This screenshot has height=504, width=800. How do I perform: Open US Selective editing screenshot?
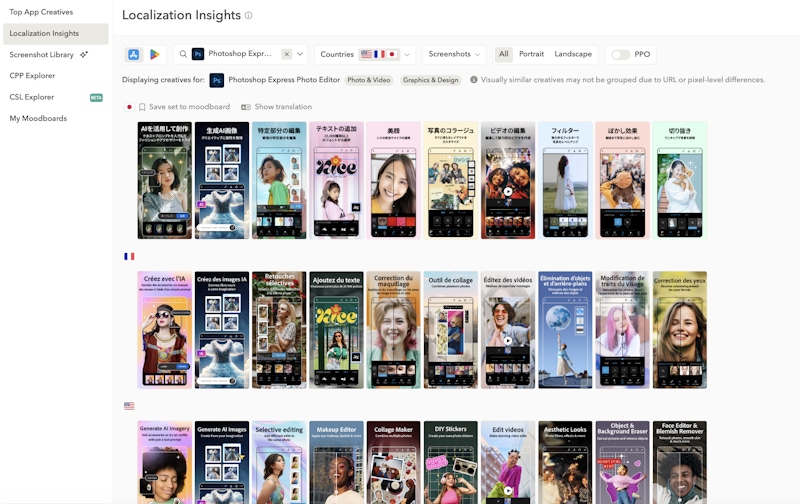(x=279, y=462)
